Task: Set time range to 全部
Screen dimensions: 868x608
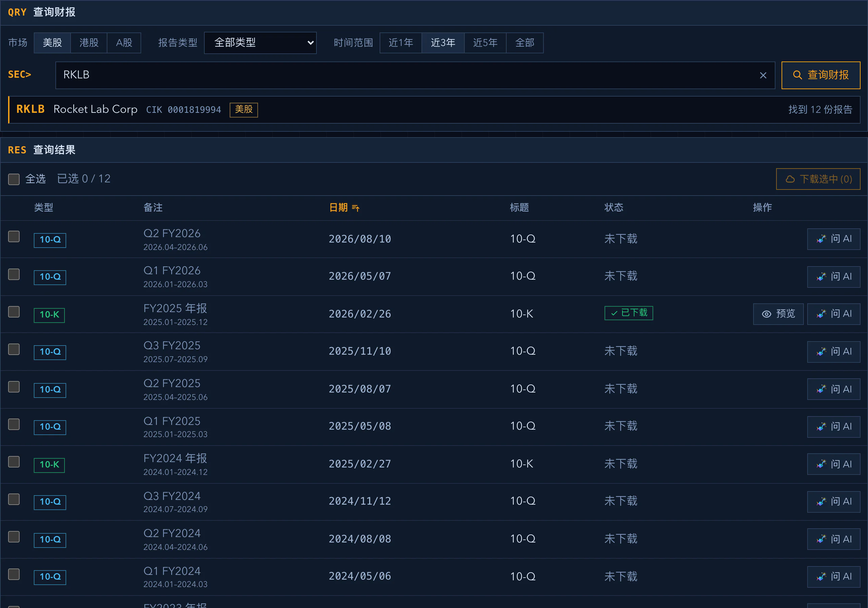Action: (525, 43)
